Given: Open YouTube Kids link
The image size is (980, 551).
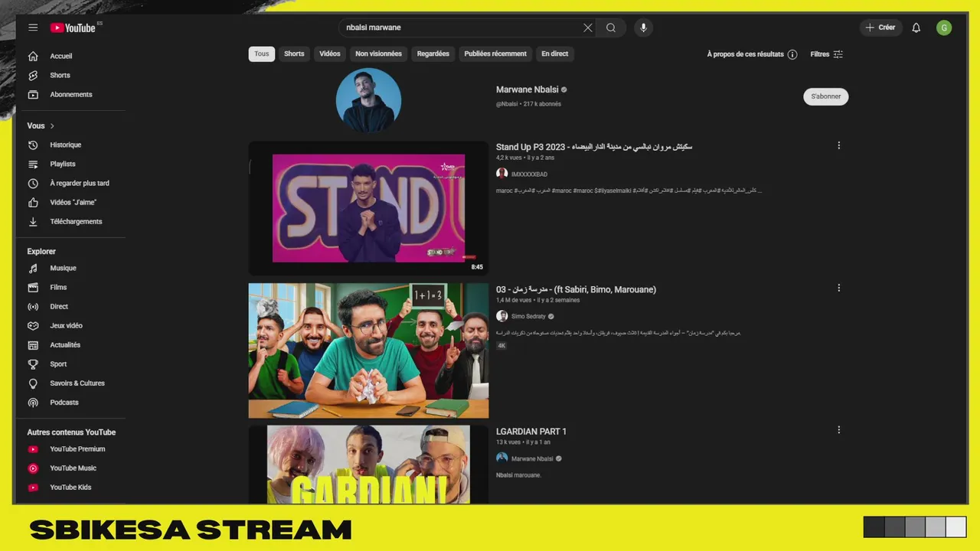Looking at the screenshot, I should [70, 487].
